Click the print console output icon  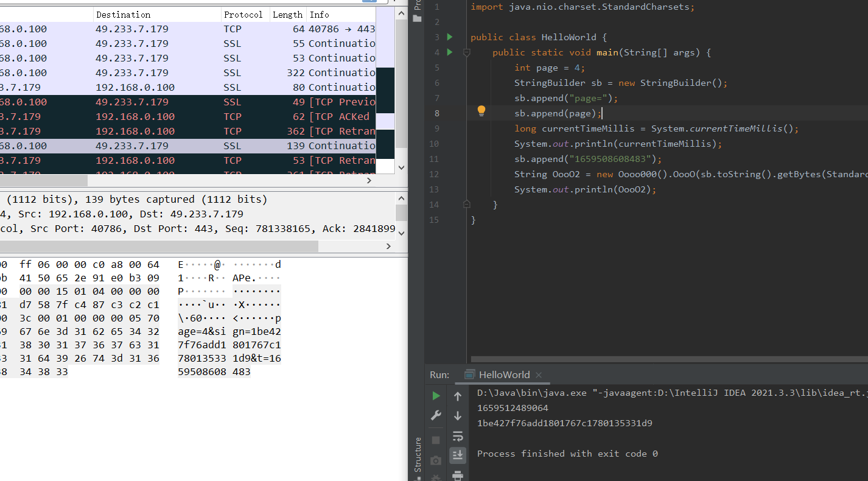(458, 475)
